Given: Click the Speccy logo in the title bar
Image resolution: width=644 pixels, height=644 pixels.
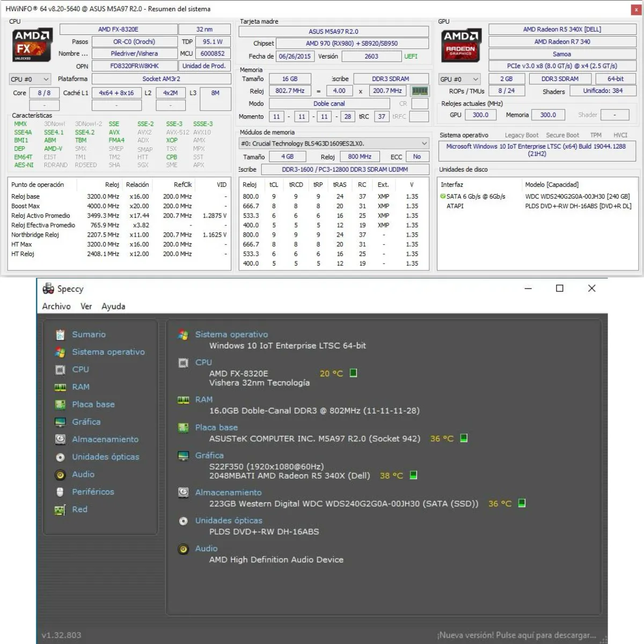Looking at the screenshot, I should click(x=48, y=289).
